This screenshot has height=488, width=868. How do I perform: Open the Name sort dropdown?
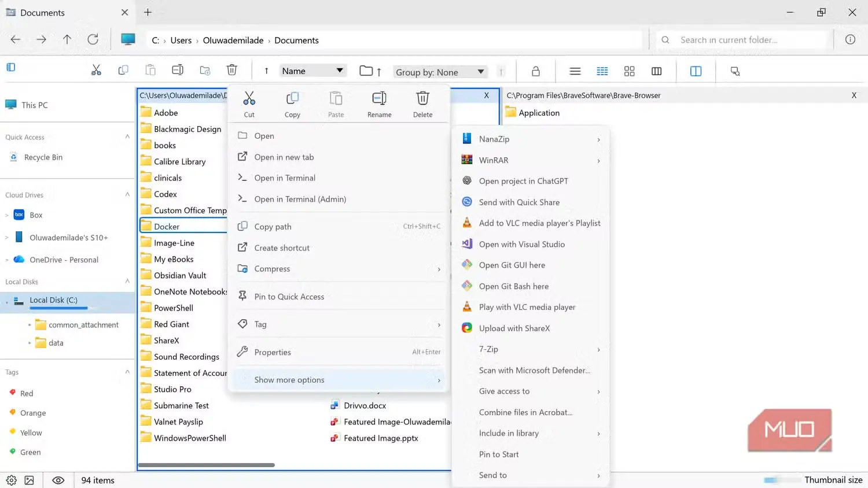312,71
